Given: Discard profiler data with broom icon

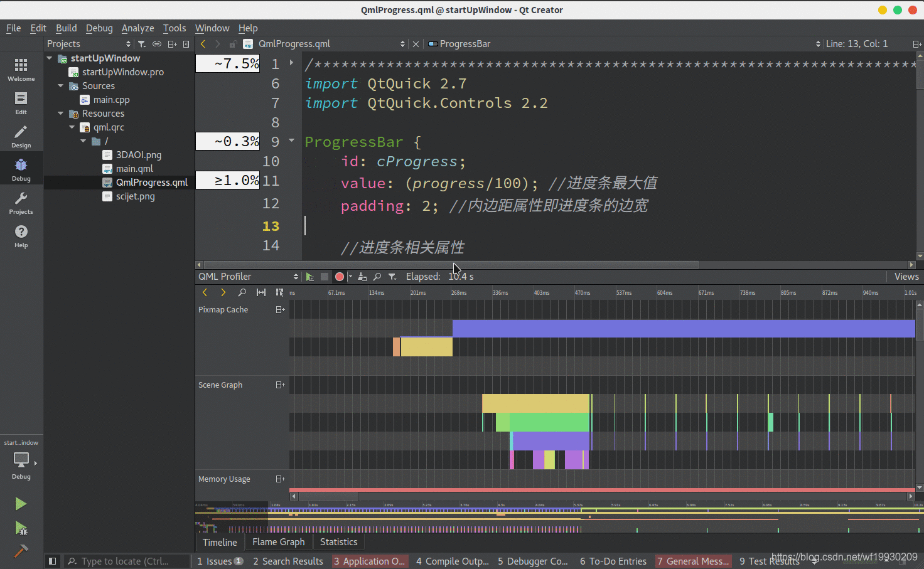Looking at the screenshot, I should coord(362,277).
